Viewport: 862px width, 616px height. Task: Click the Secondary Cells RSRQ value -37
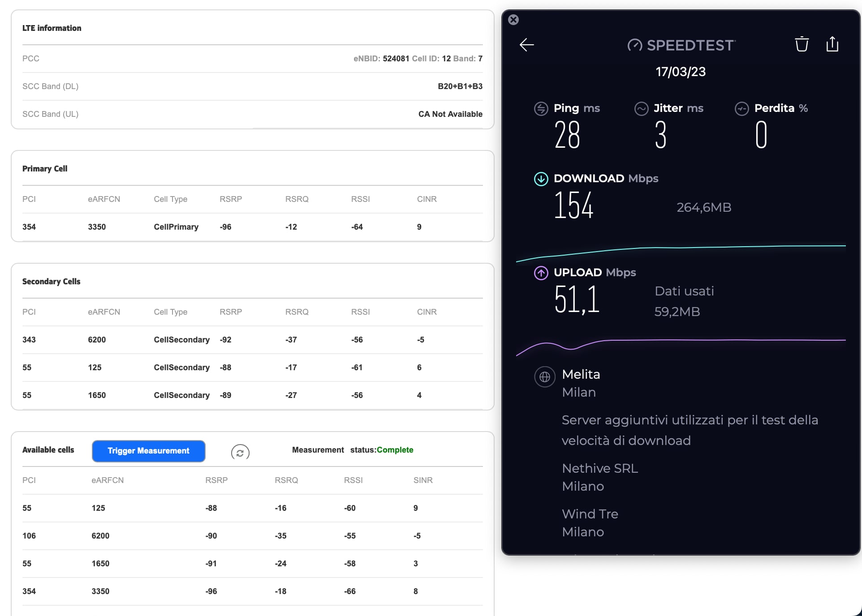291,340
